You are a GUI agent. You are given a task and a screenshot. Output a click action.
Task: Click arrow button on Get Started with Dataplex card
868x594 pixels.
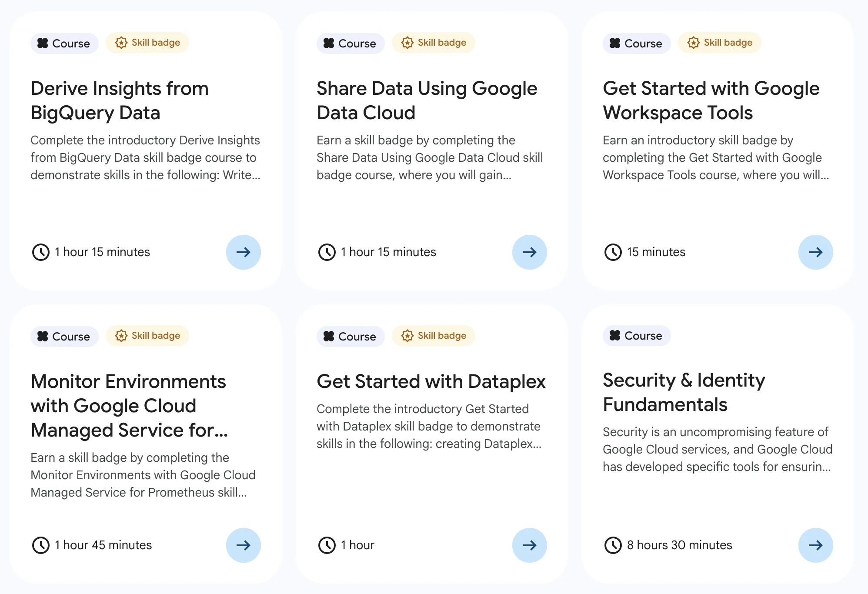529,545
